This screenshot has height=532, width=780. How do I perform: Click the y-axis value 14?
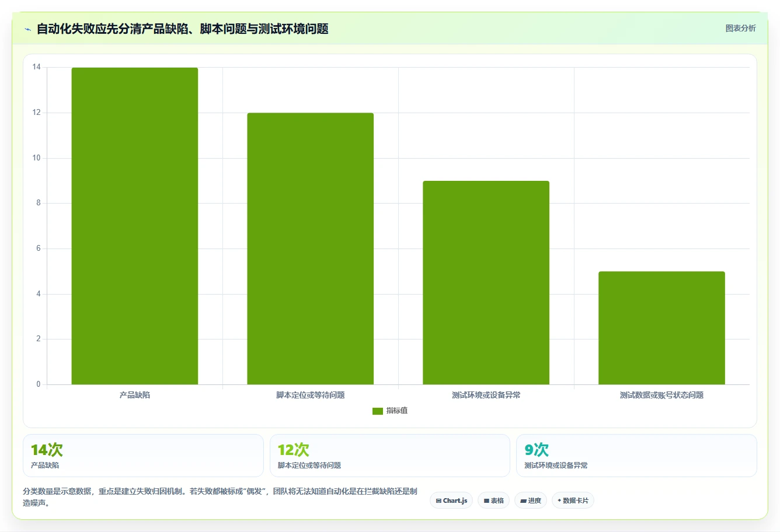(37, 67)
